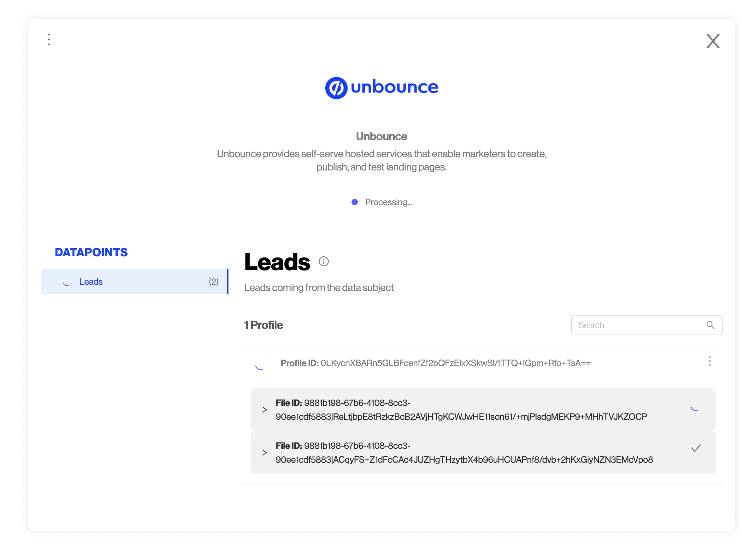Screen dimensions: 756x546
Task: Click the DATAPOINTS heading
Action: click(x=91, y=252)
